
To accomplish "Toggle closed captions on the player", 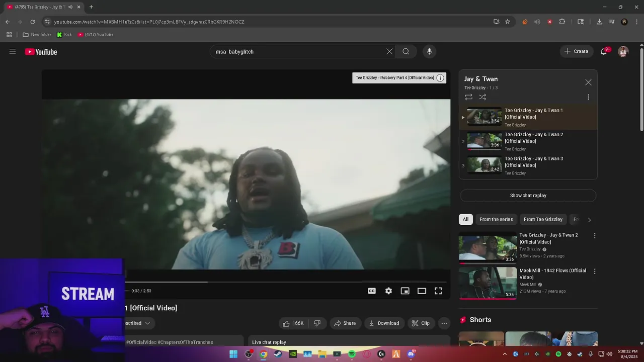I will (x=372, y=291).
